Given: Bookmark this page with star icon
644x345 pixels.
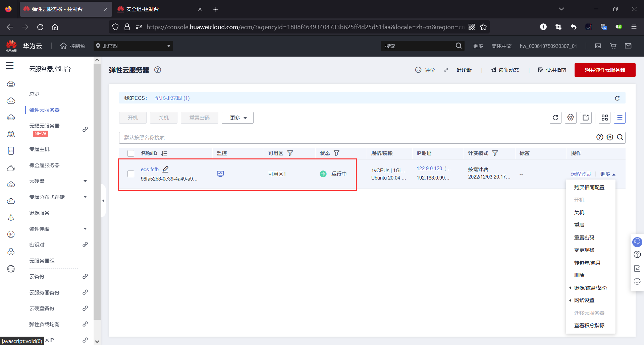Looking at the screenshot, I should pos(483,27).
